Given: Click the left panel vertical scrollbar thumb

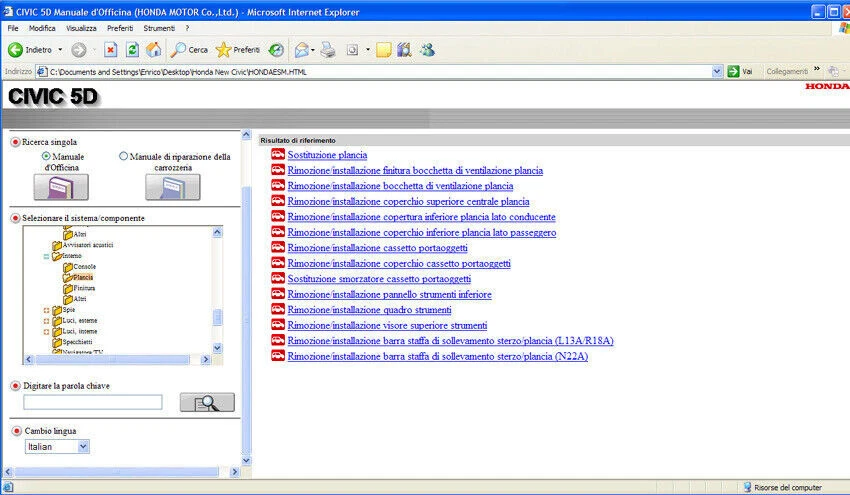Looking at the screenshot, I should click(x=246, y=319).
